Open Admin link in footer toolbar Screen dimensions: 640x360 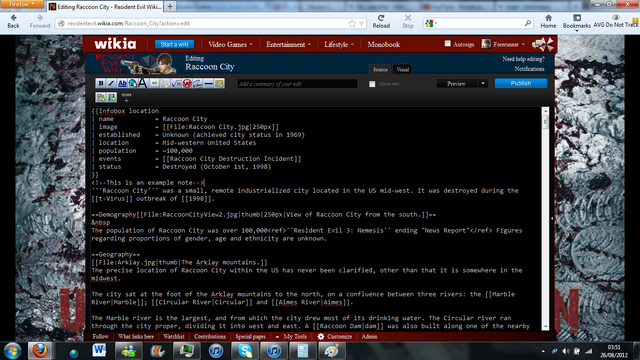click(x=369, y=337)
